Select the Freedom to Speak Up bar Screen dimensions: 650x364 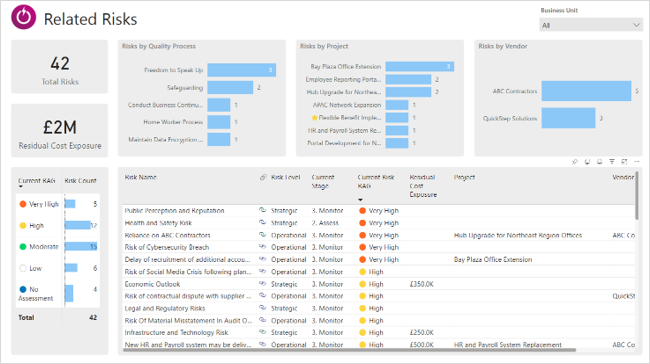pos(242,70)
